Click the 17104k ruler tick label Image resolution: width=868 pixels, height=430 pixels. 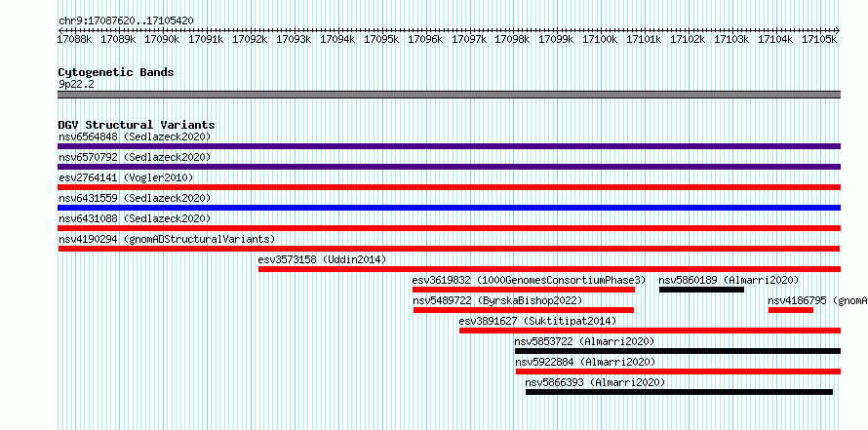775,39
